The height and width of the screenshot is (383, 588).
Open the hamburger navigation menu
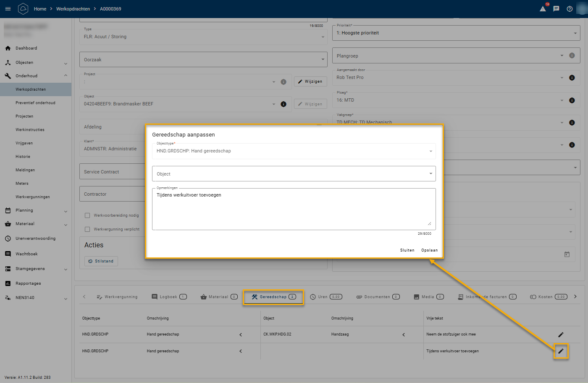[8, 9]
